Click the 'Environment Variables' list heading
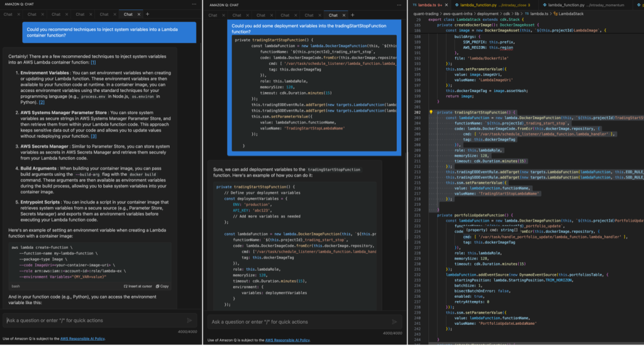Screen dimensions: 644x347 pos(45,73)
